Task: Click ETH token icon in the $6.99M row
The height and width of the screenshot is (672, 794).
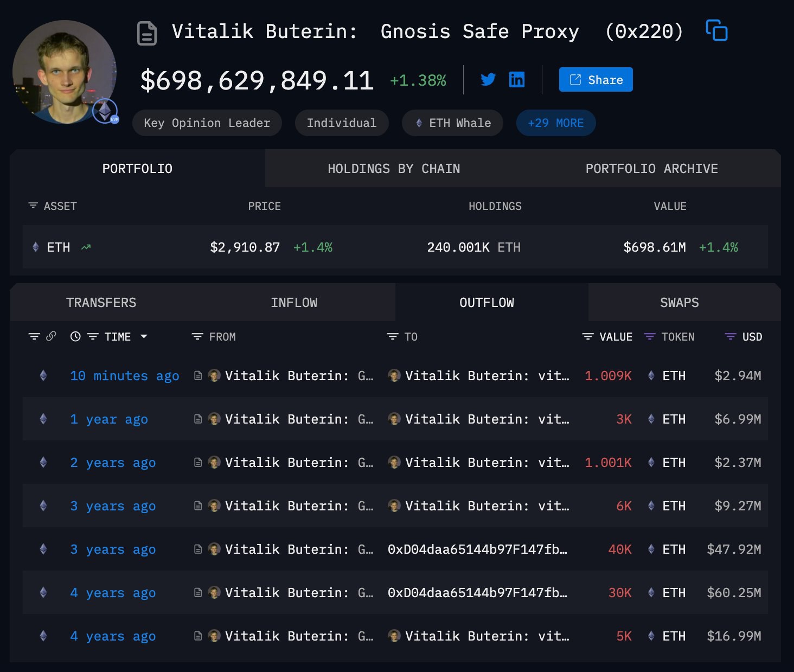Action: coord(651,419)
